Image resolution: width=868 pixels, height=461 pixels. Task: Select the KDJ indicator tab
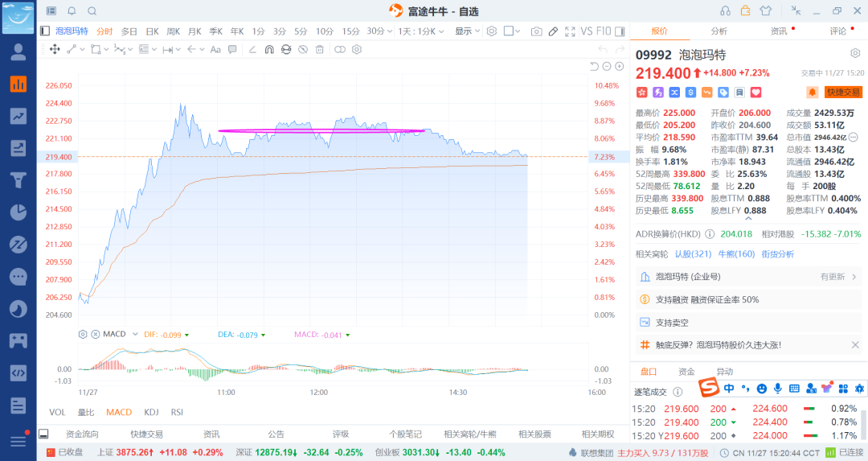[x=151, y=412]
